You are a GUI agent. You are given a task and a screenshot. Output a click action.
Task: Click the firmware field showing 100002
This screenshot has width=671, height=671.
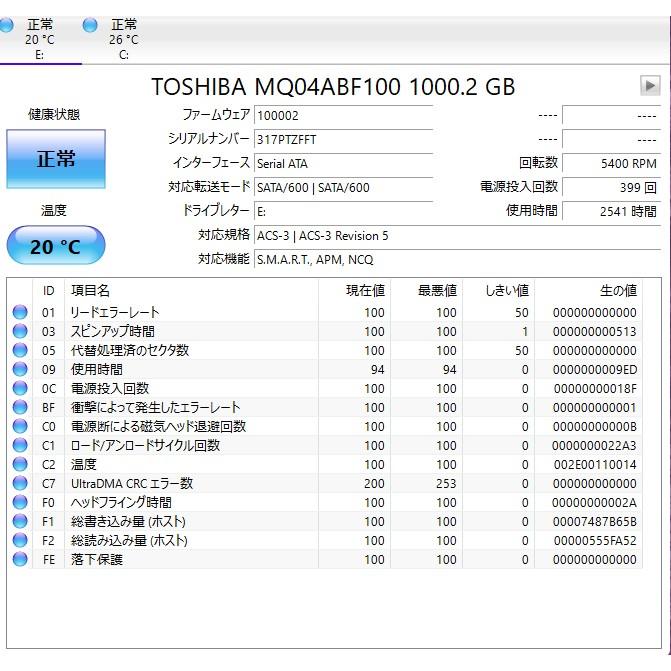tap(344, 115)
